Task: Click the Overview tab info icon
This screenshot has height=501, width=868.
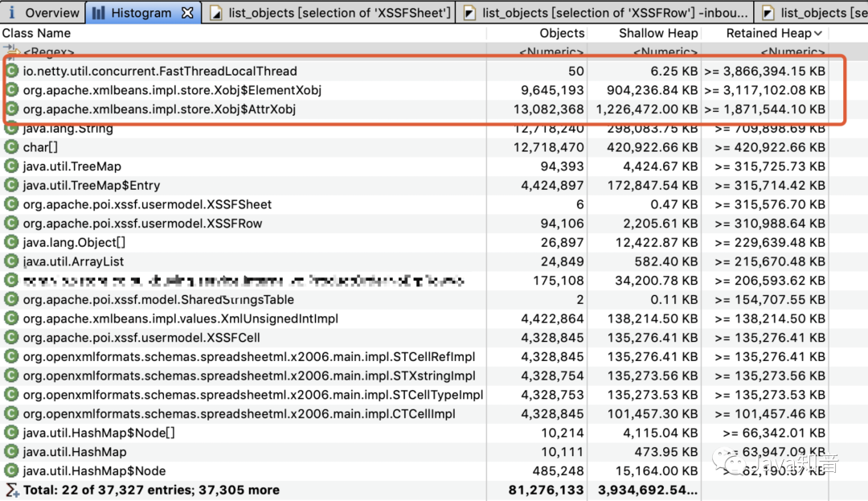Action: tap(11, 12)
